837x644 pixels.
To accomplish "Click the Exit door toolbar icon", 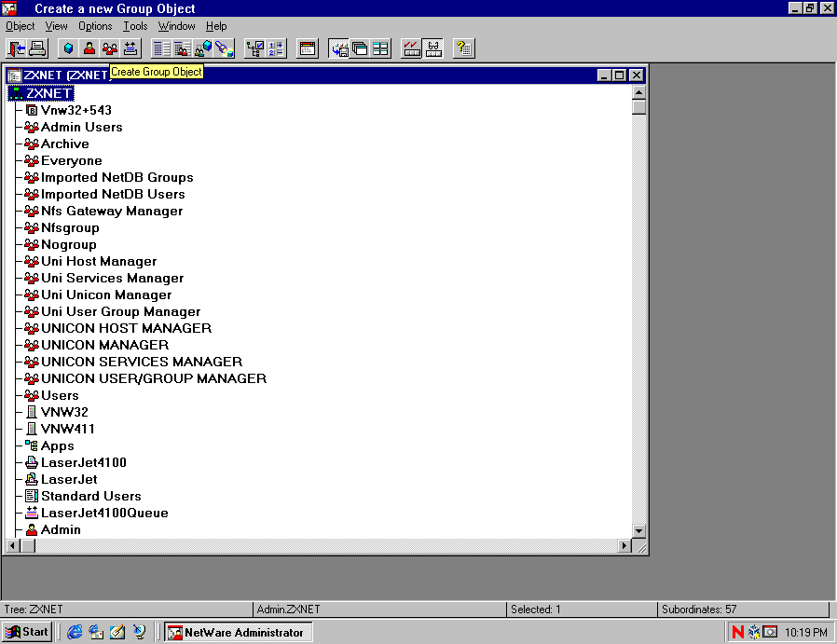I will click(16, 48).
